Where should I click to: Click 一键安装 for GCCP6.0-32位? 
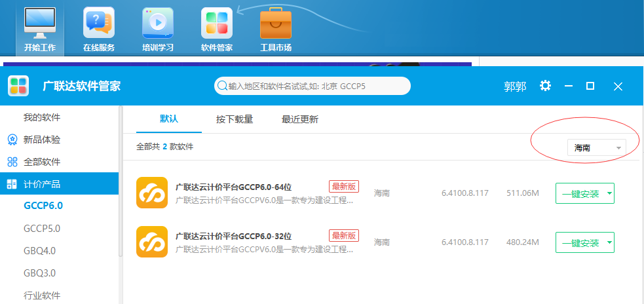click(580, 242)
